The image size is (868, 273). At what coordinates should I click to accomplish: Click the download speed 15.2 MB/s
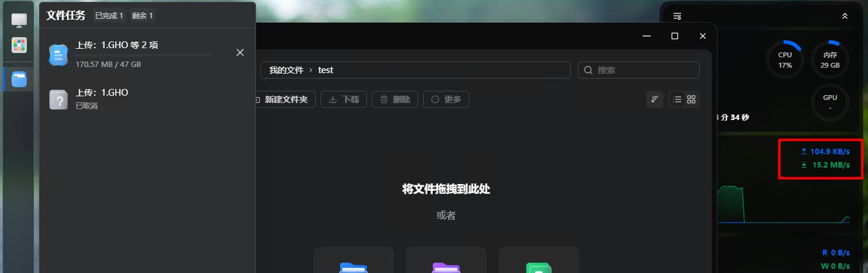coord(826,165)
